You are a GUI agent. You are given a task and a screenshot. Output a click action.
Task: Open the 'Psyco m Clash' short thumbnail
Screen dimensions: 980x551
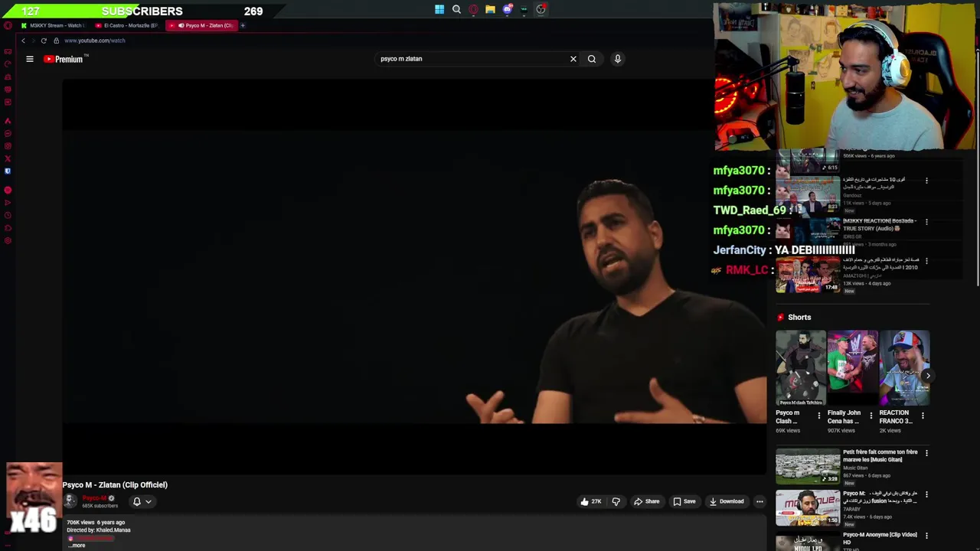tap(801, 368)
